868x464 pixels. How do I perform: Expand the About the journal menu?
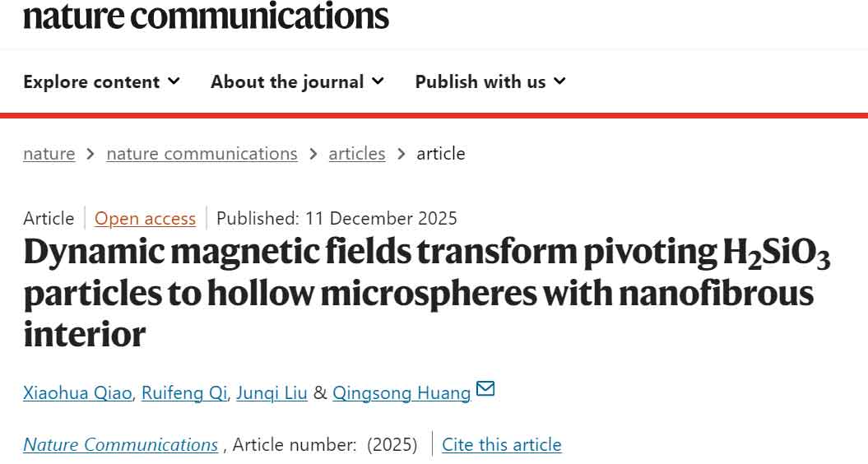(x=296, y=81)
